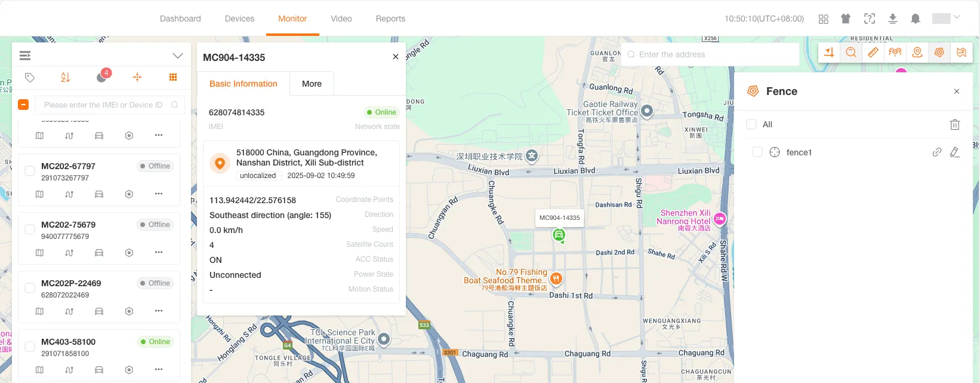Click the A-Z sort icon in device list
The image size is (980, 383).
coord(66,77)
